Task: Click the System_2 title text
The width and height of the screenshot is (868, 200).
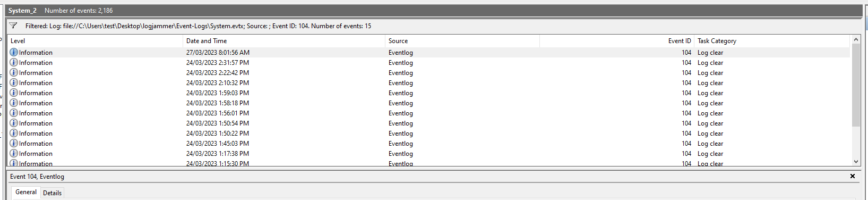Action: pos(22,11)
